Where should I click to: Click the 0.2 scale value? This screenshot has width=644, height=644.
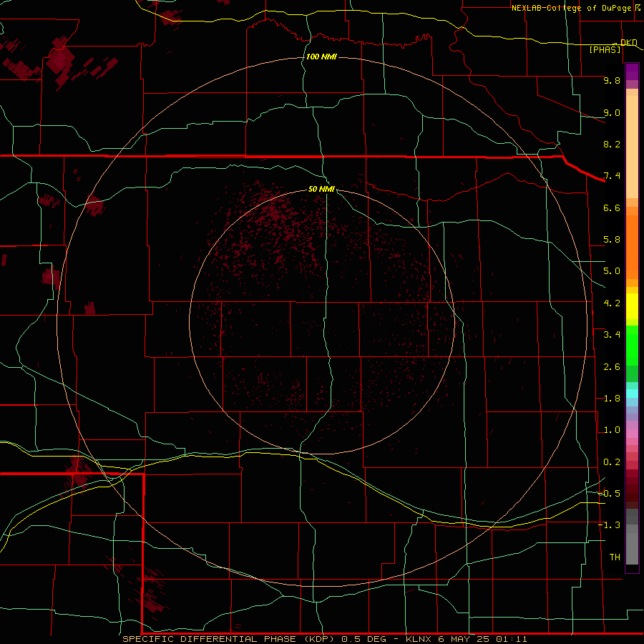click(612, 462)
